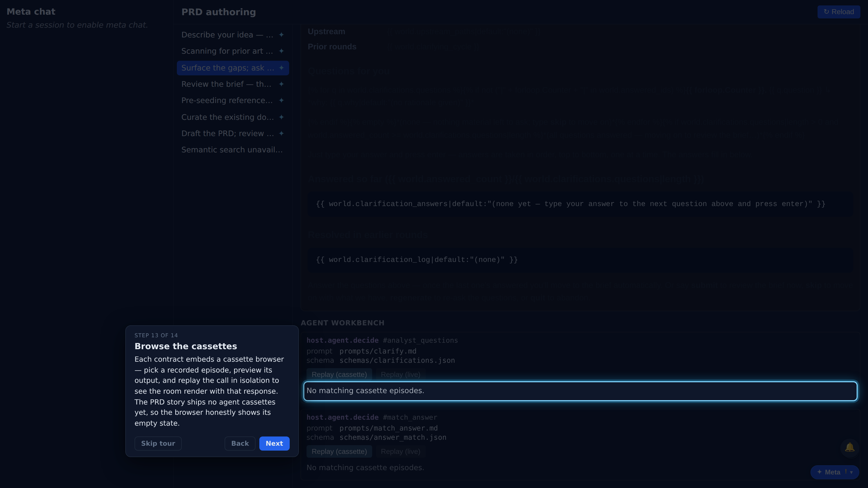Select Curate the existing docs step
The width and height of the screenshot is (868, 488).
click(233, 117)
